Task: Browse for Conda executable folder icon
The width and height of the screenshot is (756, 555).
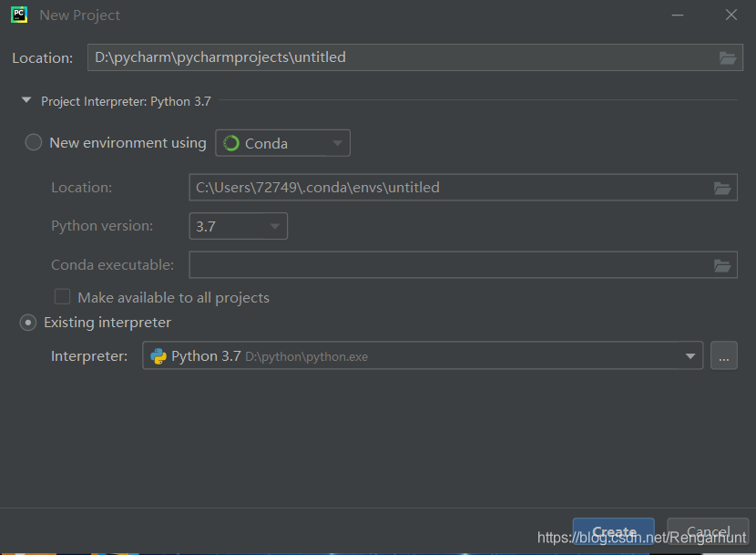Action: coord(721,265)
